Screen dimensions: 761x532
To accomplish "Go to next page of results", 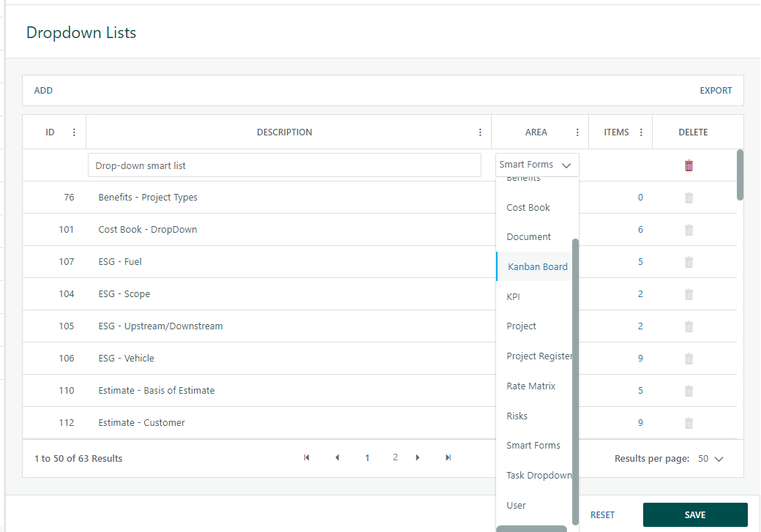I will (417, 458).
